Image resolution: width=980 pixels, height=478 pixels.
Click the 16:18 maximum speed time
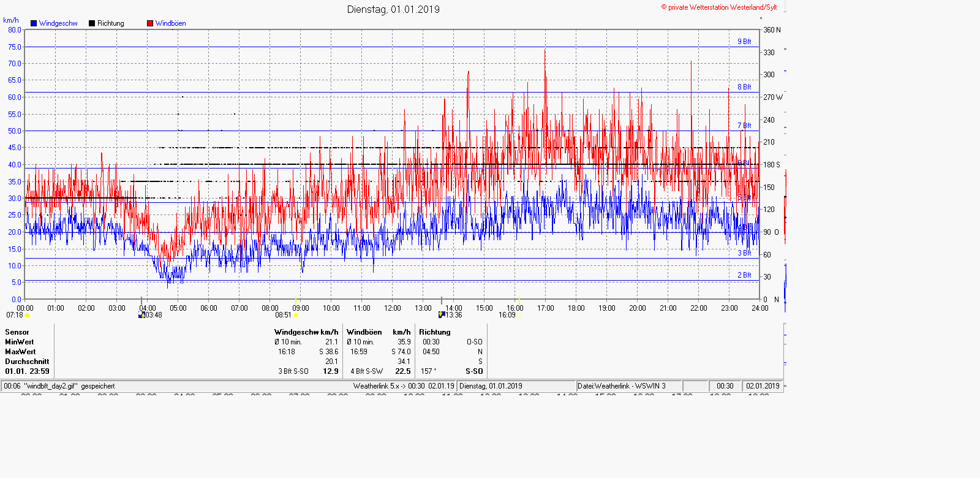pos(287,352)
